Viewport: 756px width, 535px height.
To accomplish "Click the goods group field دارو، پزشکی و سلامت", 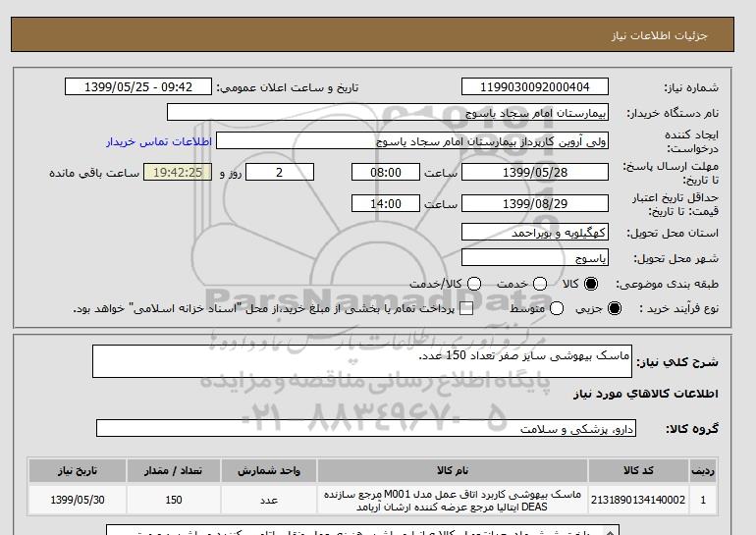I will click(x=366, y=428).
